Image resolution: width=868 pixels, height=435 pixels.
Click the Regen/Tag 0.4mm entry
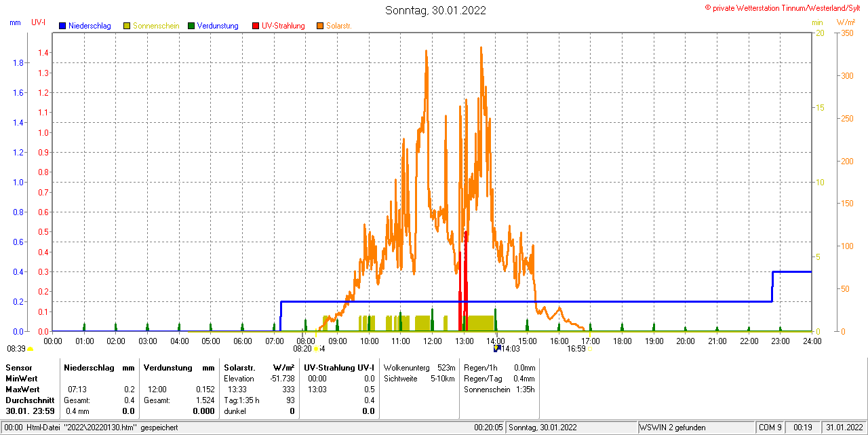coord(499,378)
